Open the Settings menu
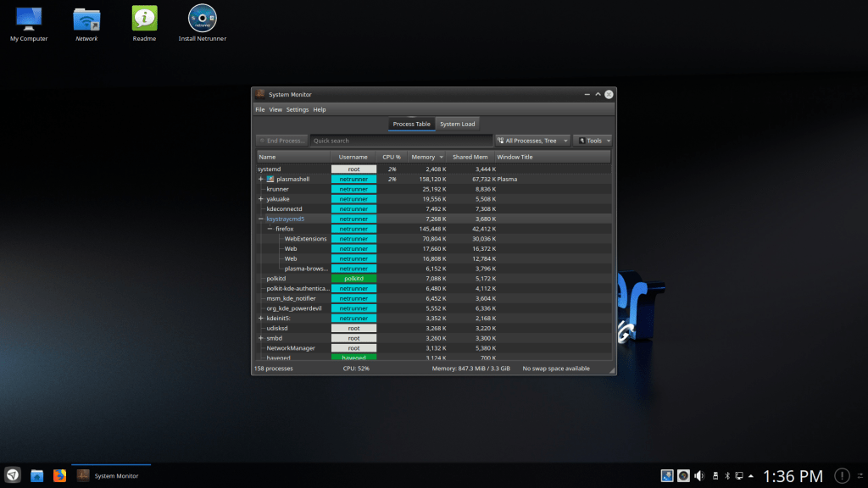The width and height of the screenshot is (868, 488). click(298, 109)
